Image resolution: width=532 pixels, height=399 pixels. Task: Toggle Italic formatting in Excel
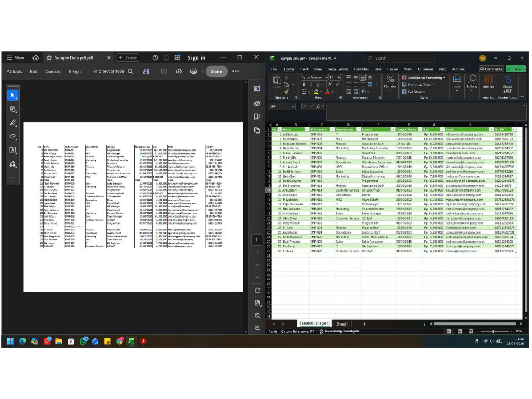click(x=311, y=85)
